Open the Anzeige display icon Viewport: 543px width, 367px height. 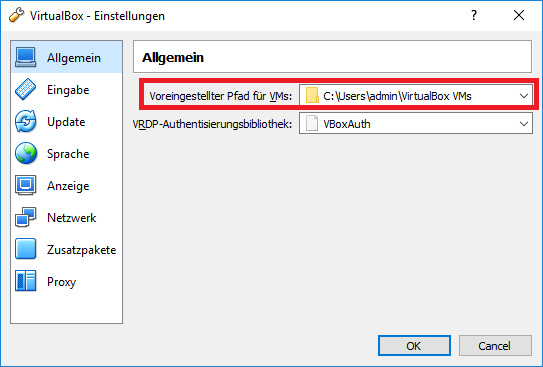[x=25, y=185]
